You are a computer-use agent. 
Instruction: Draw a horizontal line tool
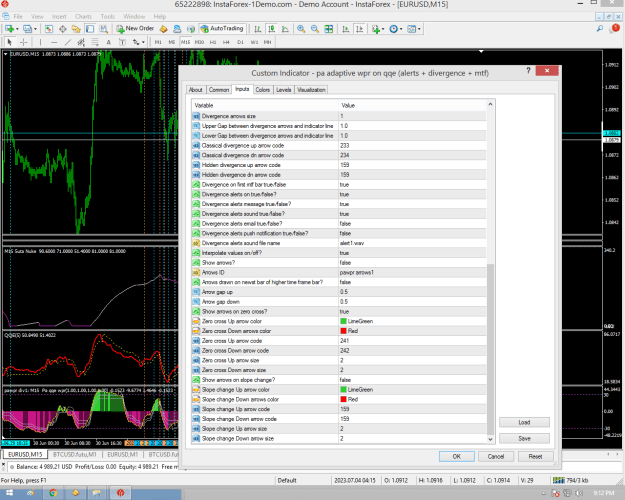(x=54, y=42)
